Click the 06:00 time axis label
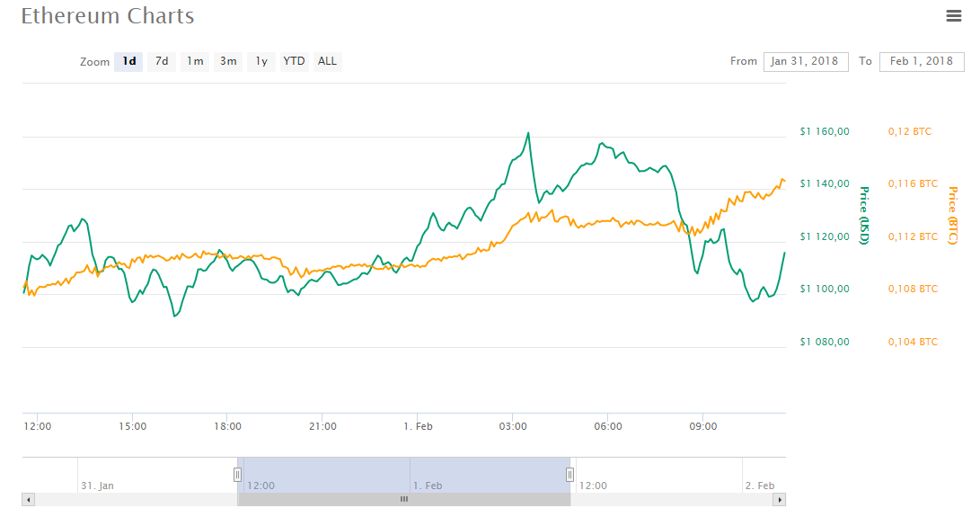Screen dimensions: 980x508 coord(608,426)
